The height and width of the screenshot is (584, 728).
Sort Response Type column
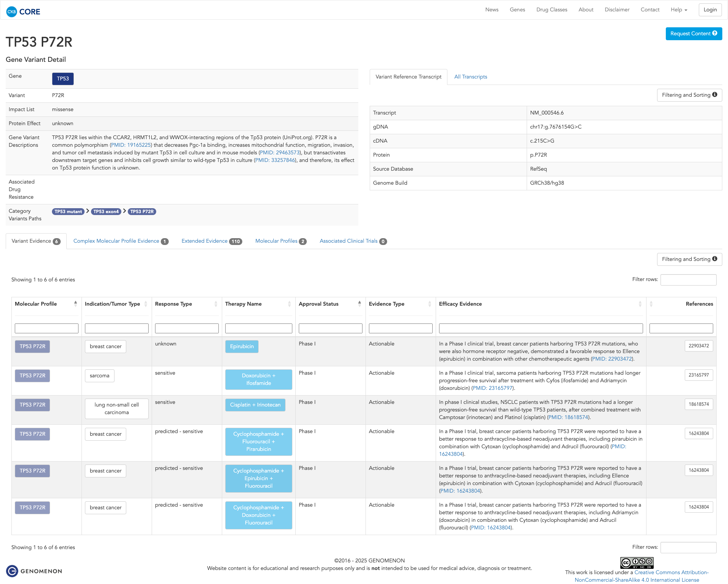[216, 304]
